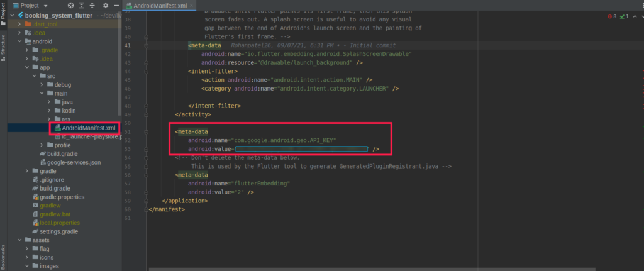Click the Expand All icon in Project toolbar
Viewport: 644px width, 271px height.
(x=82, y=5)
